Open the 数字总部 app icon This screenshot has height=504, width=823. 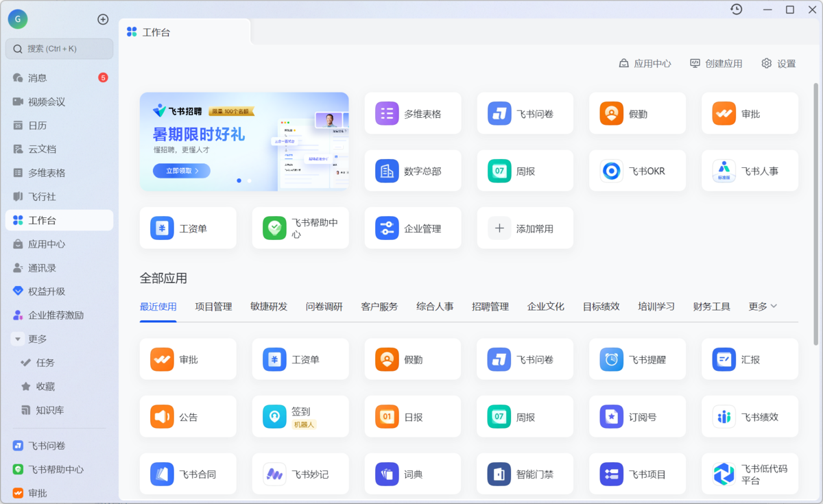tap(387, 171)
